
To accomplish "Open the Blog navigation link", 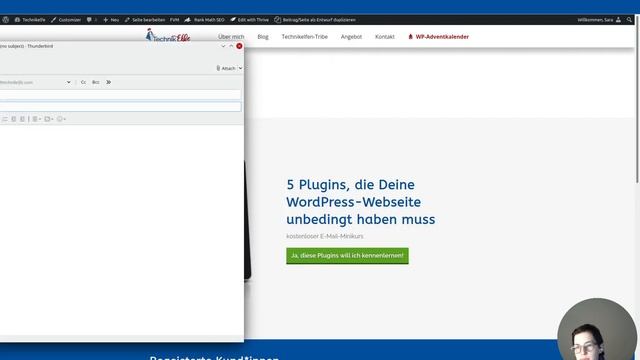I will pyautogui.click(x=263, y=37).
